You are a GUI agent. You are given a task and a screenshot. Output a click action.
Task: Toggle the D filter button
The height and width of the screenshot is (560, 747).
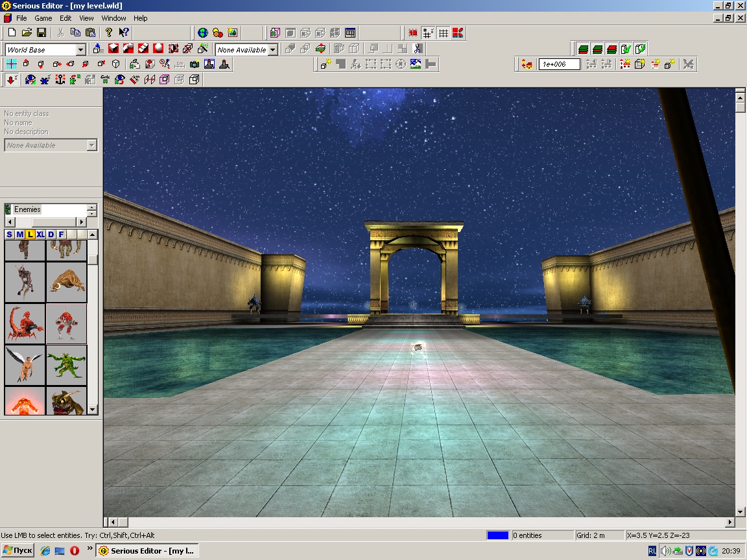point(51,234)
